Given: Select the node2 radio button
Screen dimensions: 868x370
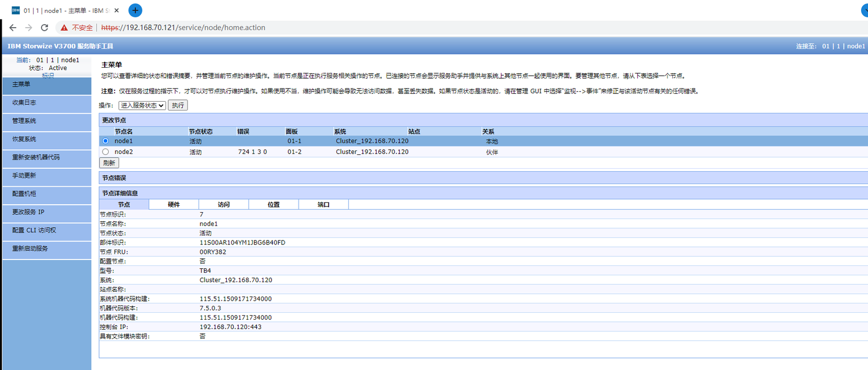Looking at the screenshot, I should (105, 152).
